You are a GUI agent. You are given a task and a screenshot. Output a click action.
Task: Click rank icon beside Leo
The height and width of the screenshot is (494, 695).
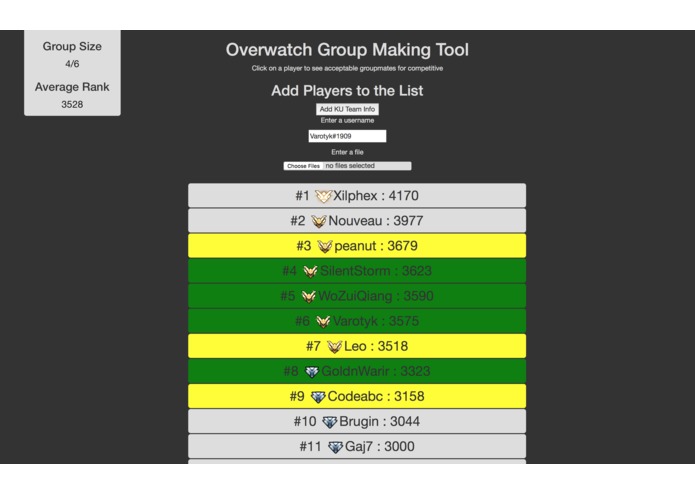click(x=334, y=346)
